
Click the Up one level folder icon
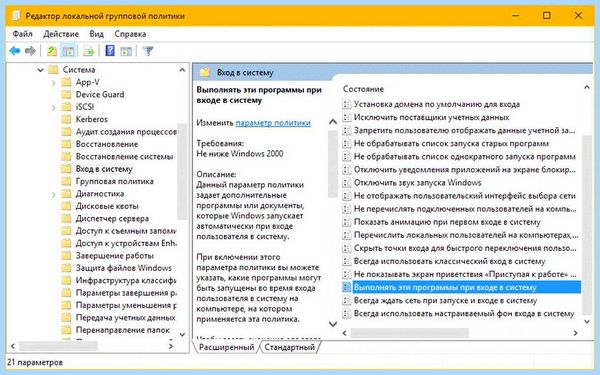pyautogui.click(x=52, y=51)
